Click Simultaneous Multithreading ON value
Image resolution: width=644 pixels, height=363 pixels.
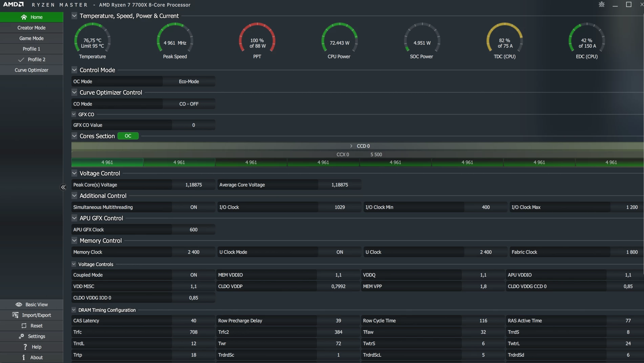194,207
